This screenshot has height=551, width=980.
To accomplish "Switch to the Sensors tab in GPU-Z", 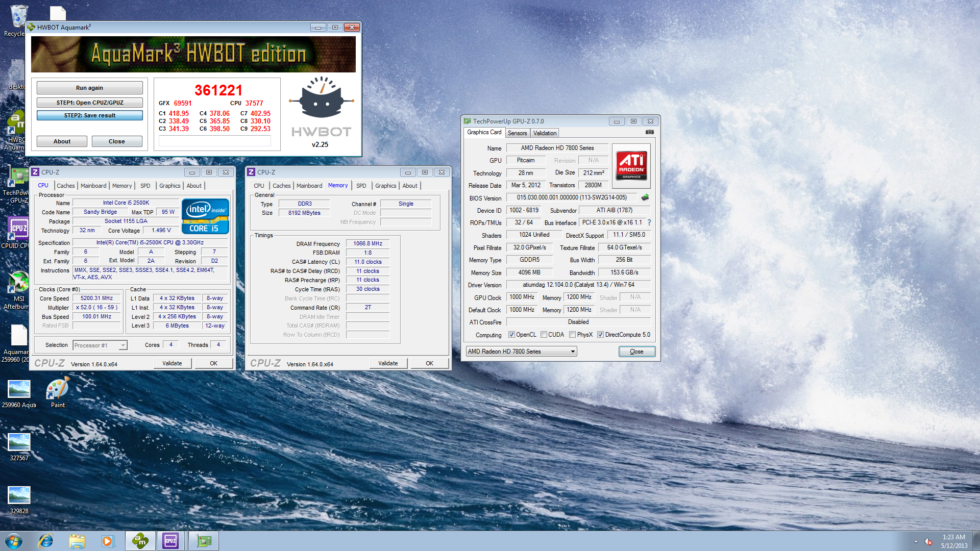I will (517, 133).
